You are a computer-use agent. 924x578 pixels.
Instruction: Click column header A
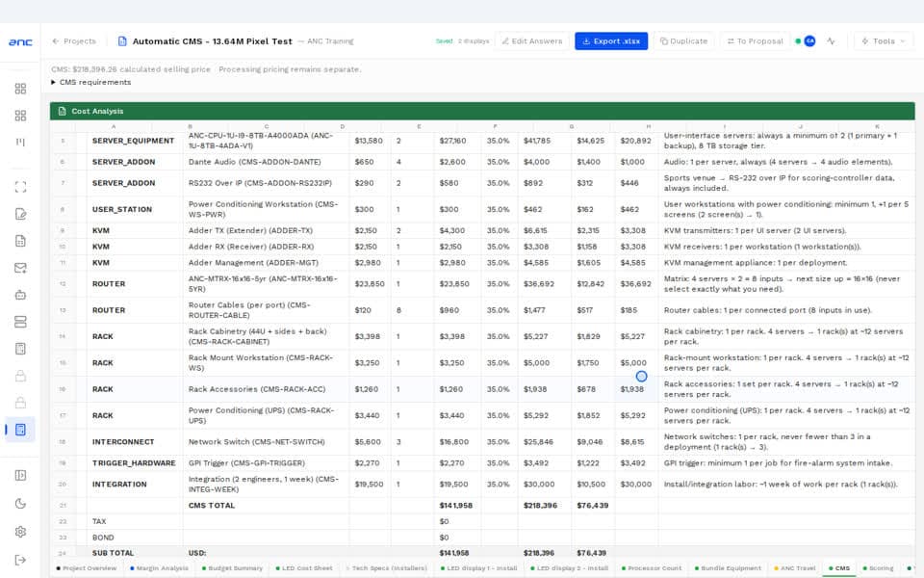[114, 127]
